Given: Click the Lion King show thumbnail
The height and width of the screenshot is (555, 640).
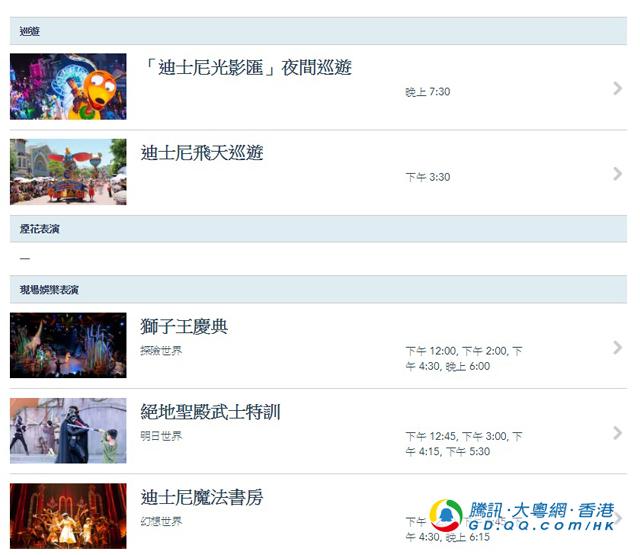Looking at the screenshot, I should [x=68, y=345].
